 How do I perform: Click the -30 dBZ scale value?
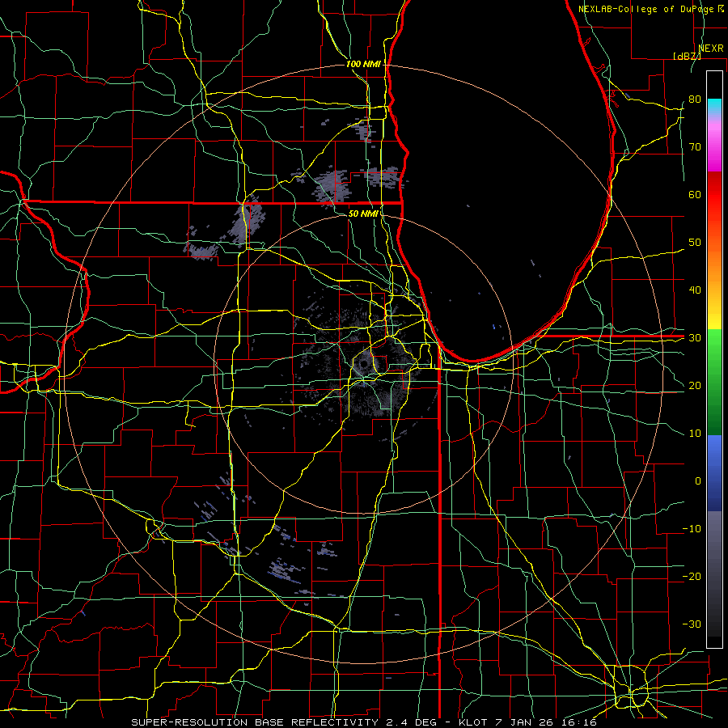(x=692, y=624)
